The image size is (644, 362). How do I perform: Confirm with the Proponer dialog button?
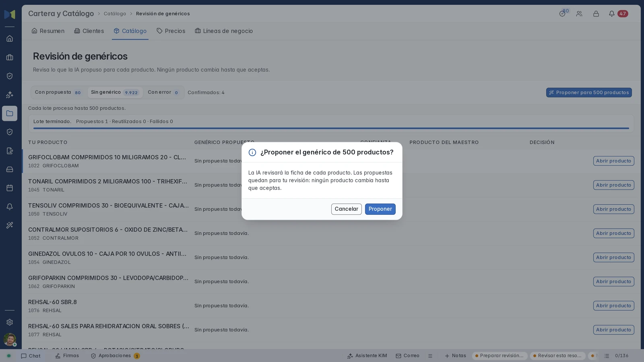coord(380,209)
